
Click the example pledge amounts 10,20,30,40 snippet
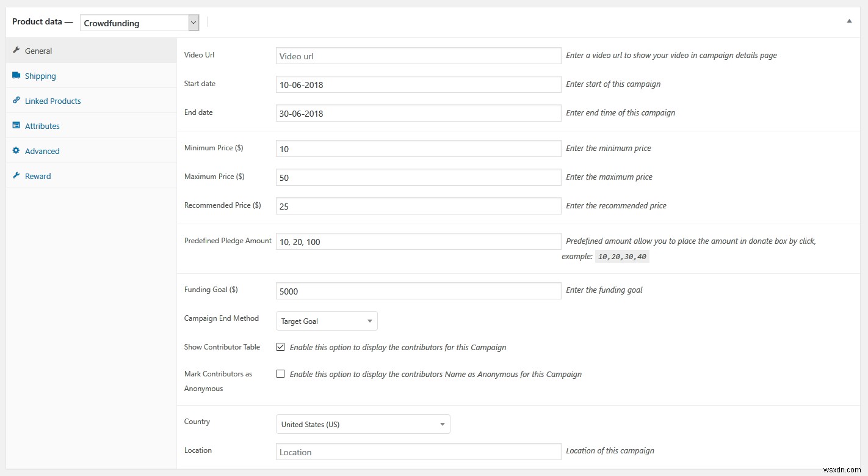coord(621,256)
